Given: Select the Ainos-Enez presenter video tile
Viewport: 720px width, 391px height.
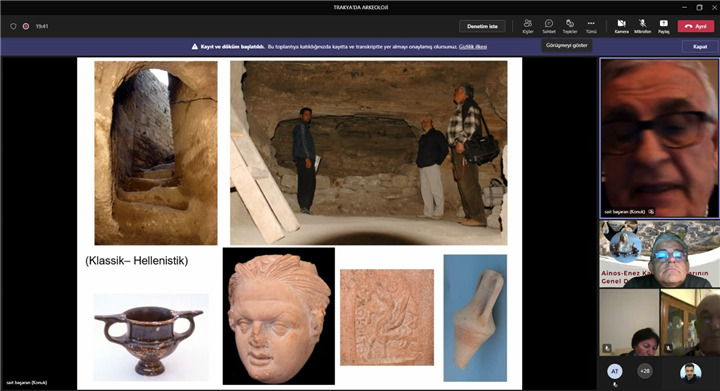Looking at the screenshot, I should tap(659, 254).
